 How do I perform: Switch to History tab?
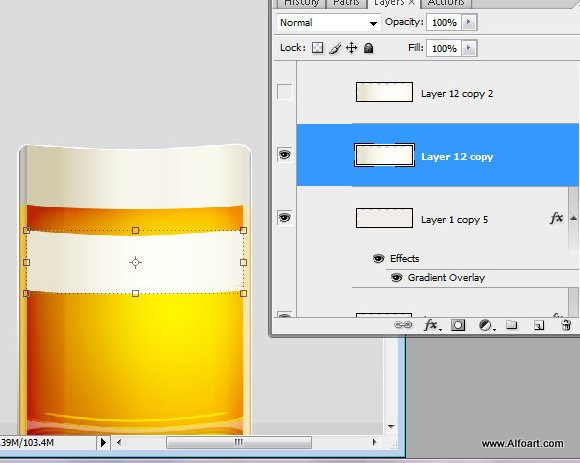[301, 3]
